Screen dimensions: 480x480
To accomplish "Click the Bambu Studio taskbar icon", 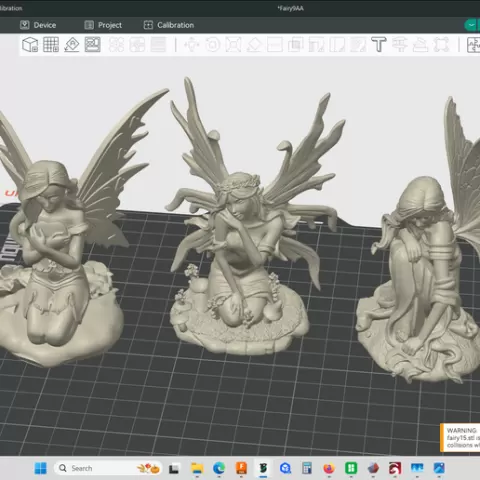I will [x=263, y=468].
